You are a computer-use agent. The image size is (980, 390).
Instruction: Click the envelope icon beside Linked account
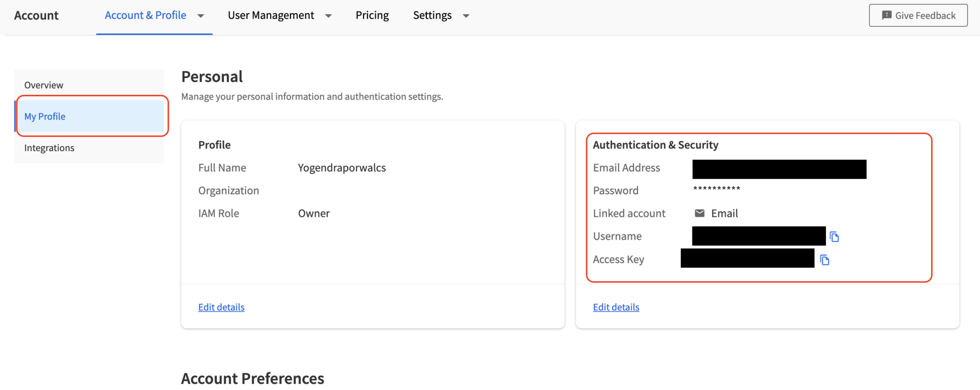pos(700,213)
